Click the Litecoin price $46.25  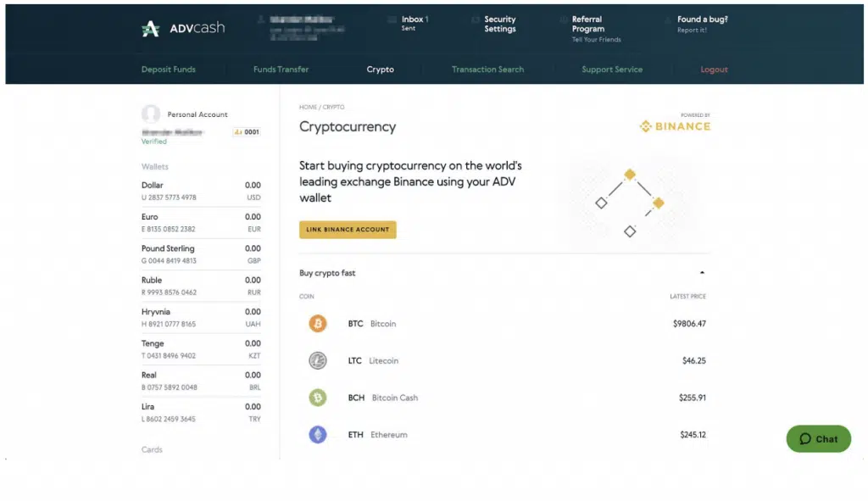tap(694, 360)
